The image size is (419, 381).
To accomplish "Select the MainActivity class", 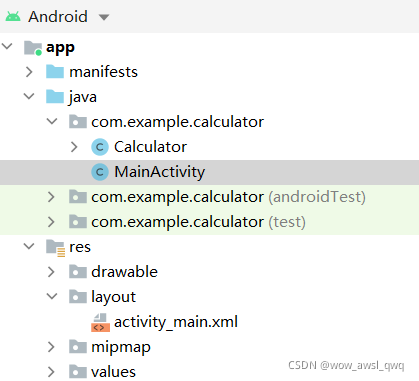I will point(160,172).
